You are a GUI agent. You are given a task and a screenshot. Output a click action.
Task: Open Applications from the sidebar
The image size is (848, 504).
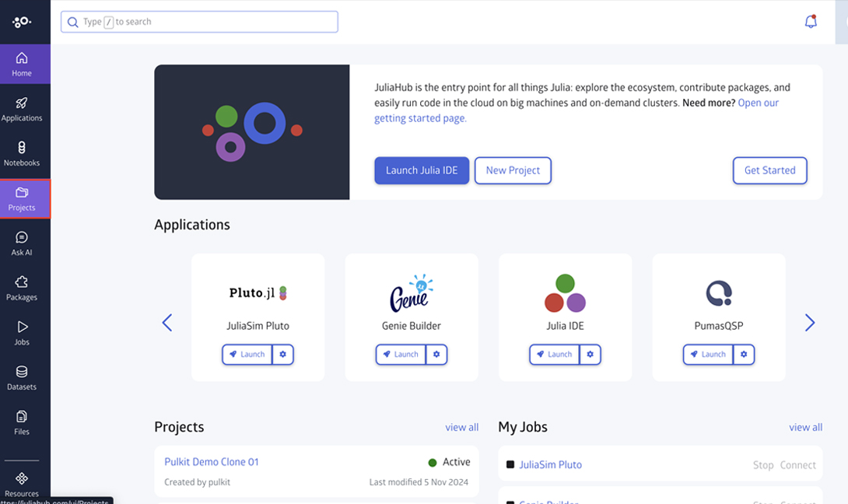click(x=22, y=109)
